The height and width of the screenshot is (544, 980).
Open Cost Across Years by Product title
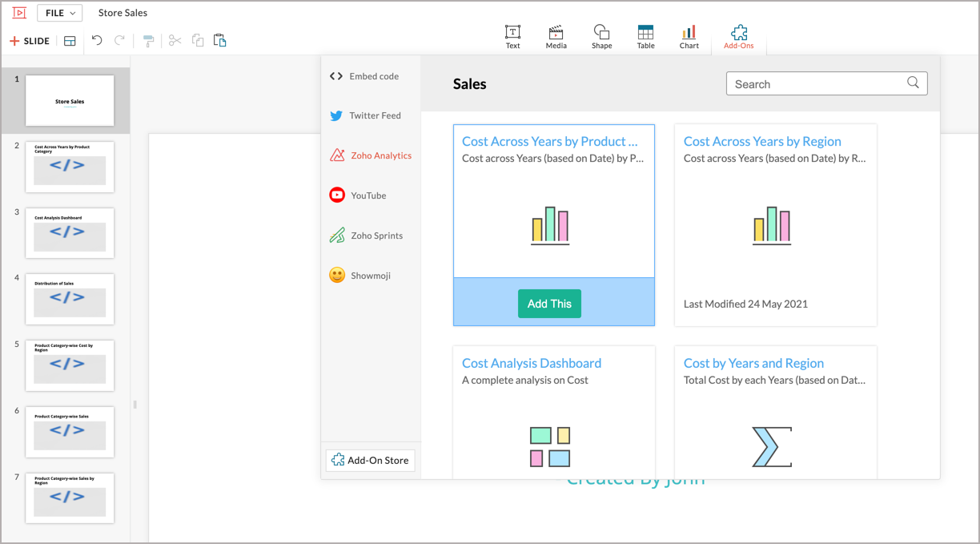pyautogui.click(x=550, y=141)
